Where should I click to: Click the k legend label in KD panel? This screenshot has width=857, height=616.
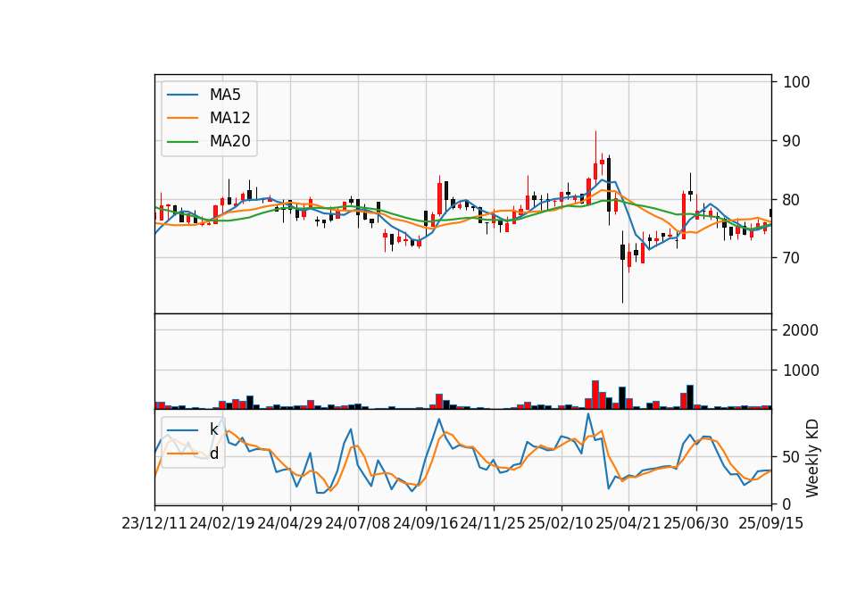pos(213,429)
